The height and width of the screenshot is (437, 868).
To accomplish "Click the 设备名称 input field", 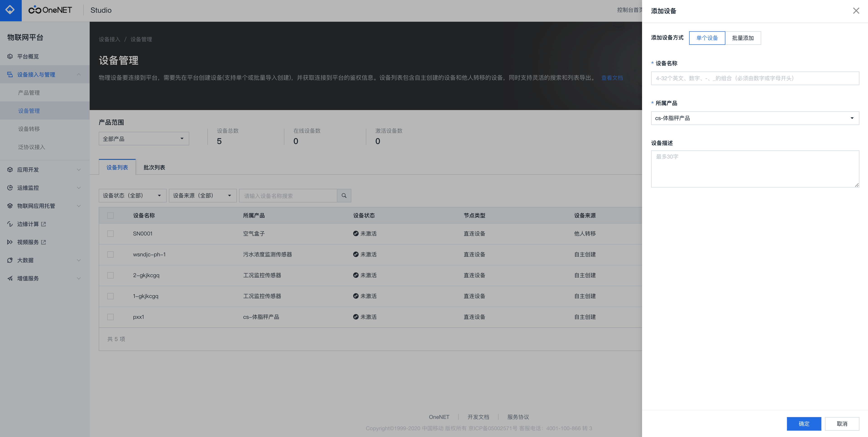I will pyautogui.click(x=755, y=78).
